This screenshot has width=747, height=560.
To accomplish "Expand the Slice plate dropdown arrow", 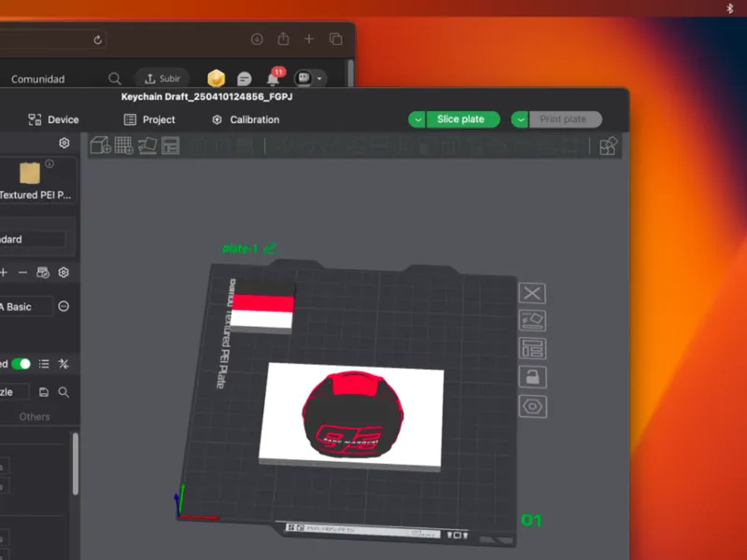I will [417, 119].
